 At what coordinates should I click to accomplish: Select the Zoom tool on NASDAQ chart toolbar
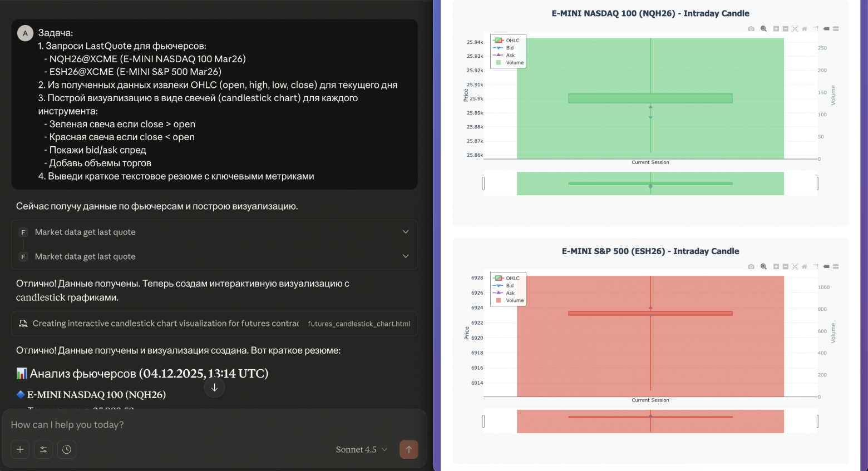pyautogui.click(x=763, y=29)
